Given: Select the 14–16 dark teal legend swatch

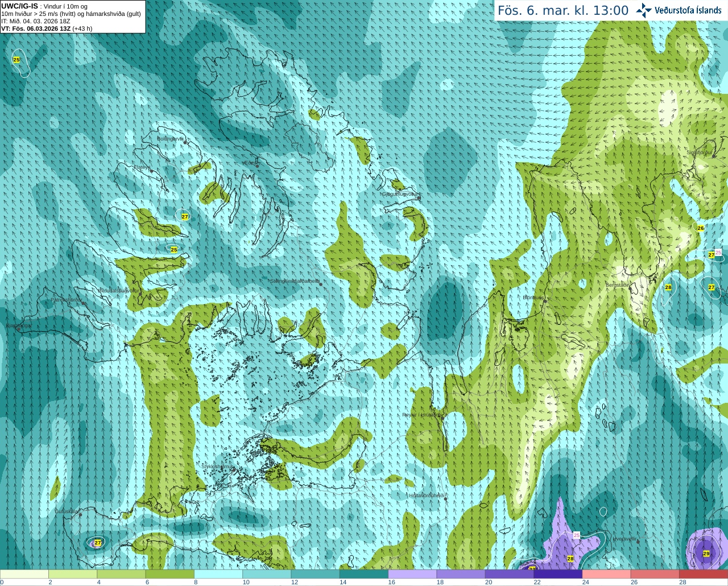Looking at the screenshot, I should (364, 574).
